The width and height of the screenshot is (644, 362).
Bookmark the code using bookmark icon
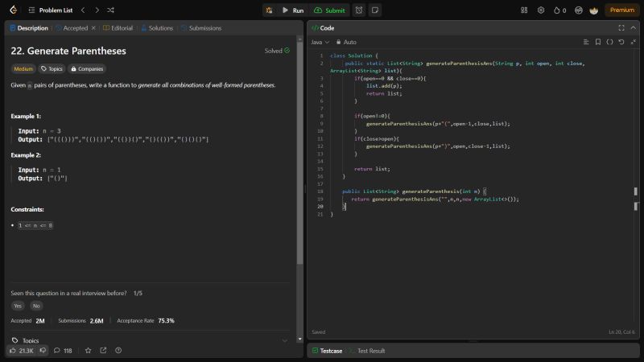coord(598,42)
